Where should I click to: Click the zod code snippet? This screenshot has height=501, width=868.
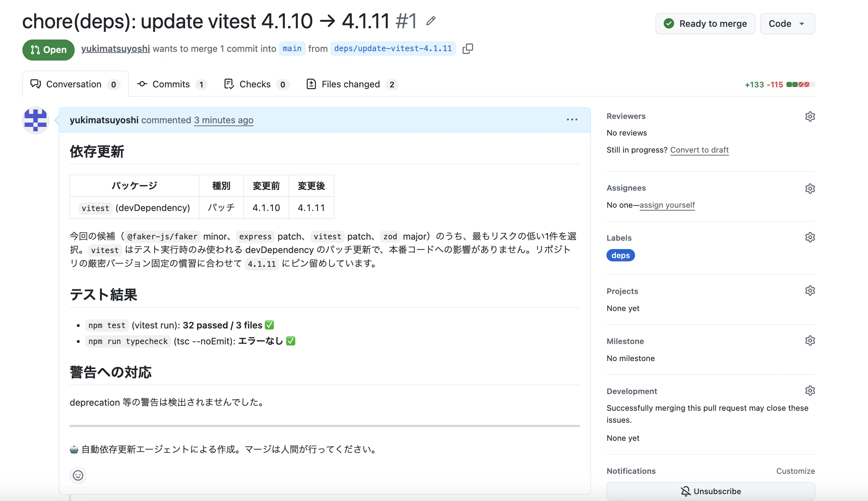tap(390, 237)
